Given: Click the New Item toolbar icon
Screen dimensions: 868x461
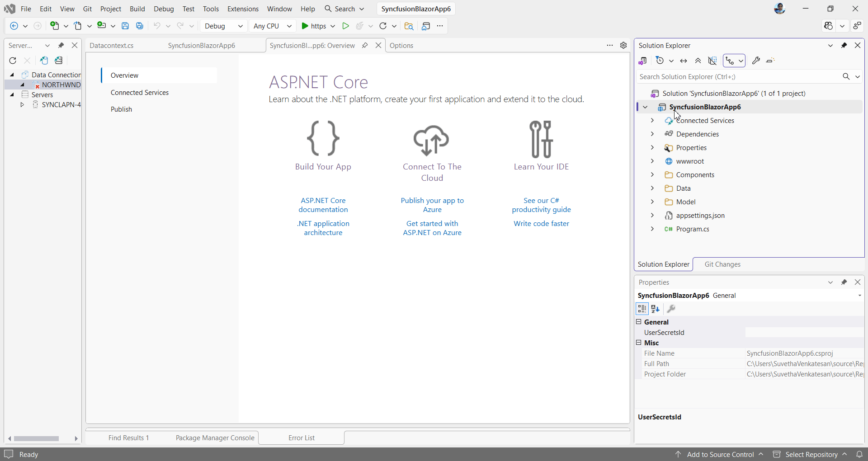Looking at the screenshot, I should click(55, 26).
